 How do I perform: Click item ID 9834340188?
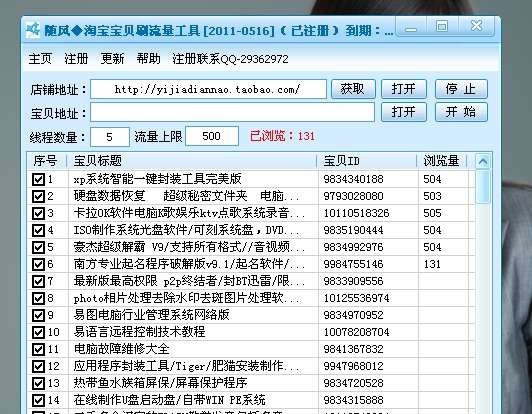click(353, 179)
